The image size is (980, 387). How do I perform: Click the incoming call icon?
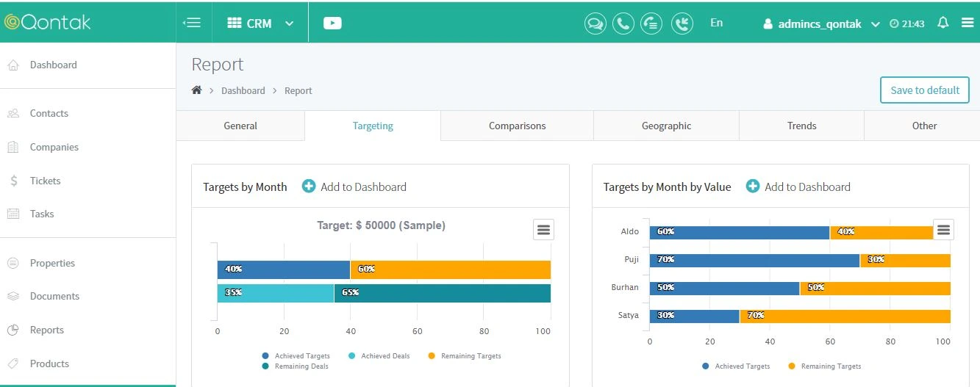point(682,23)
